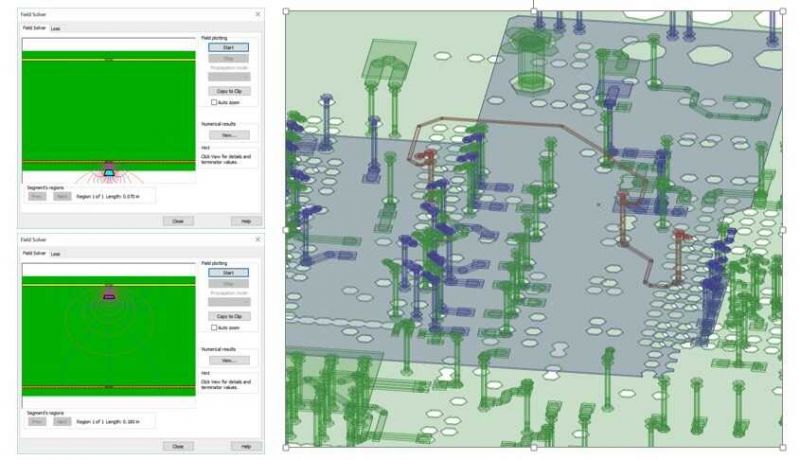Screen dimensions: 800x460
Task: Click the 3D PCB layout image
Action: (x=534, y=229)
